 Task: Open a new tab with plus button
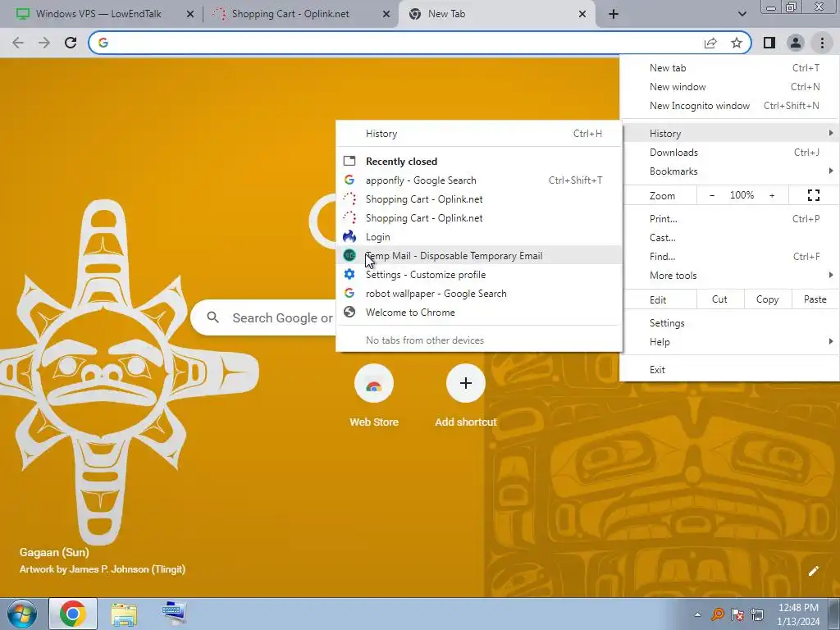coord(614,14)
